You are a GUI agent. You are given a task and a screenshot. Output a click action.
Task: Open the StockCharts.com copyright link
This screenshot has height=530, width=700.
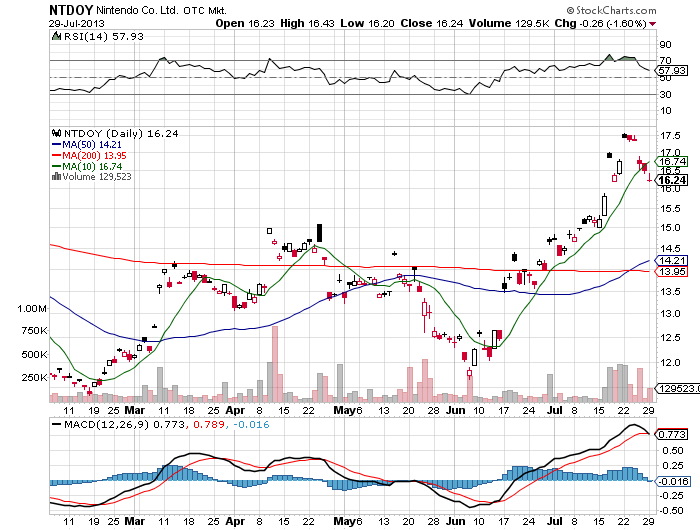coord(612,10)
